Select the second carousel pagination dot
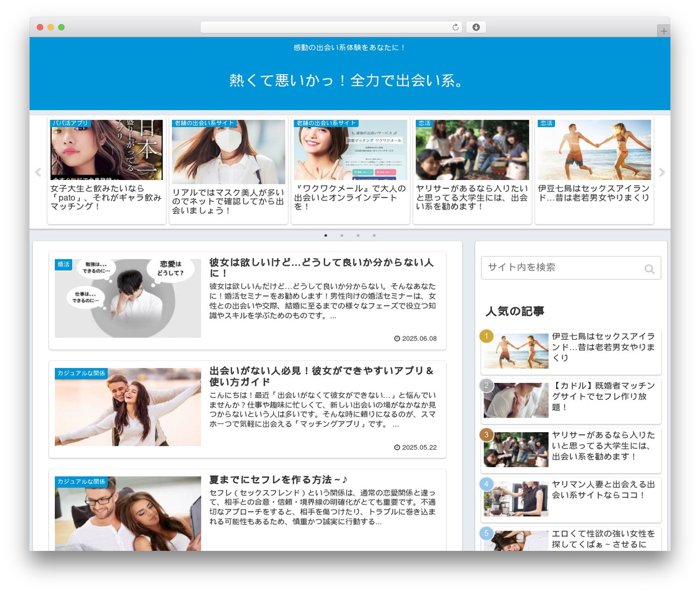The height and width of the screenshot is (593, 700). tap(342, 235)
